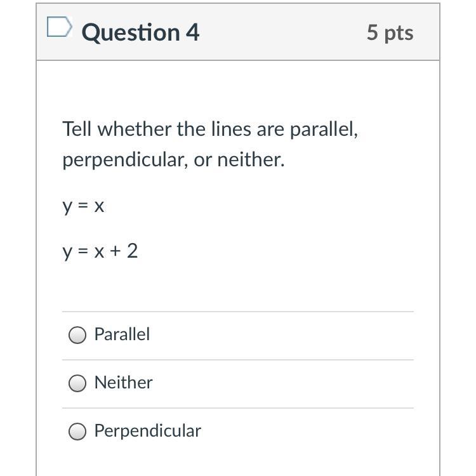Flag Question 4 with the bookmark icon
Screen dimensions: 476x476
(58, 27)
